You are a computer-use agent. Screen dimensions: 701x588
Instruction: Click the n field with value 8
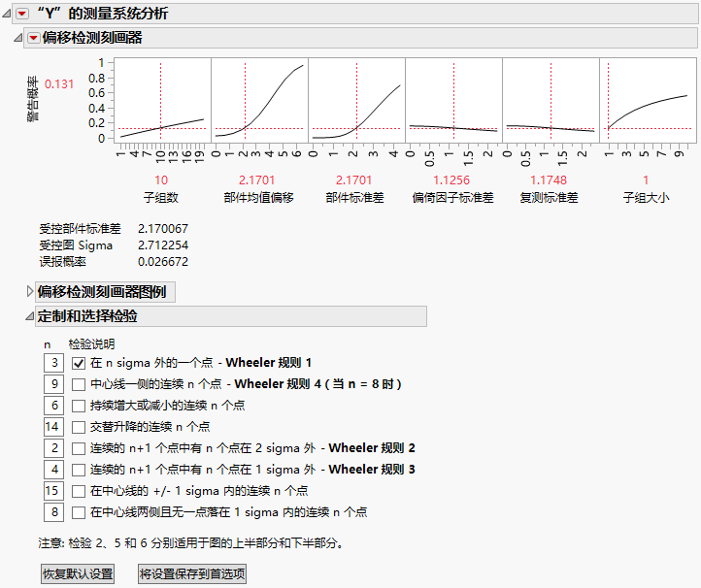point(53,512)
